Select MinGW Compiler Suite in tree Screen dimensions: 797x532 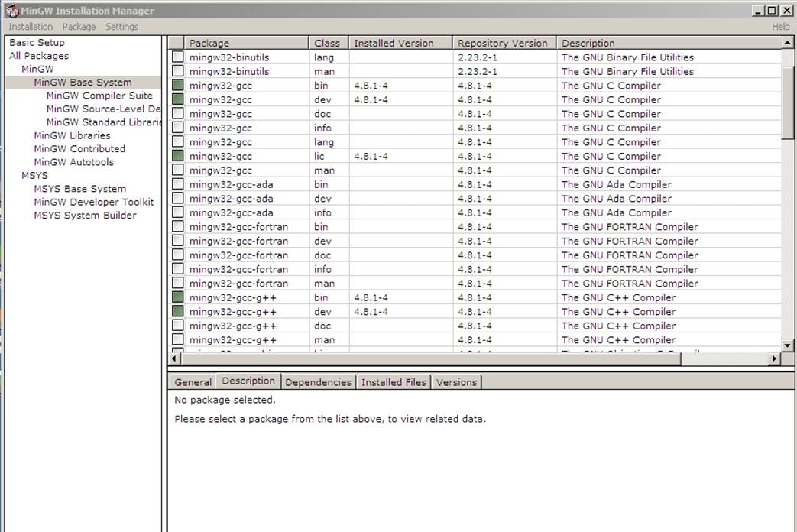[99, 96]
